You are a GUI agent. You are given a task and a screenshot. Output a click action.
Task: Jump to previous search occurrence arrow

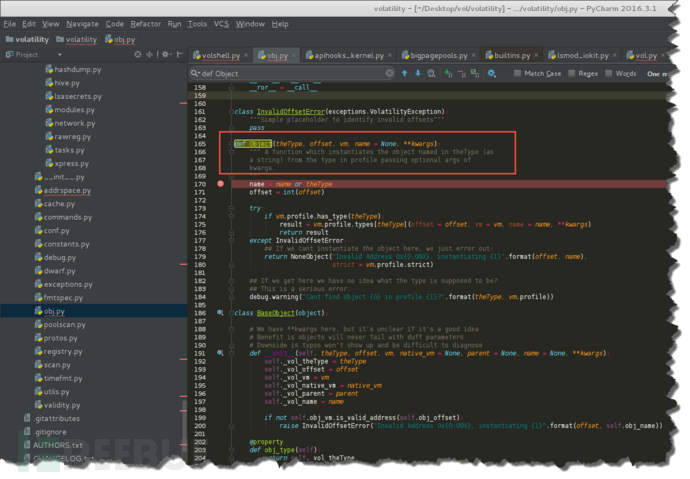pyautogui.click(x=405, y=73)
